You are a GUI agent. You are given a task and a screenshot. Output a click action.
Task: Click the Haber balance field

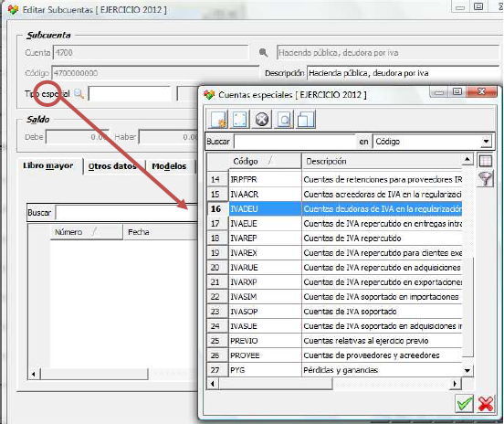click(169, 137)
